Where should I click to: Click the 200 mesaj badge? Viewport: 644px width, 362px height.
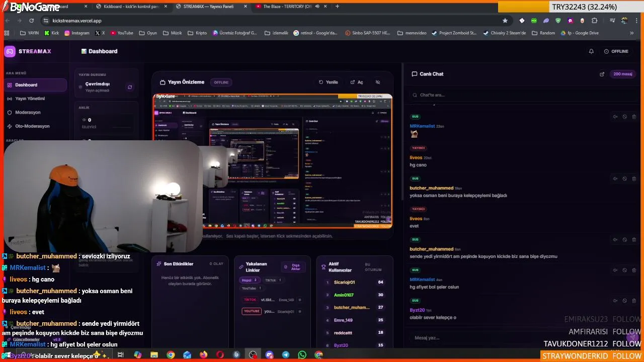point(623,74)
